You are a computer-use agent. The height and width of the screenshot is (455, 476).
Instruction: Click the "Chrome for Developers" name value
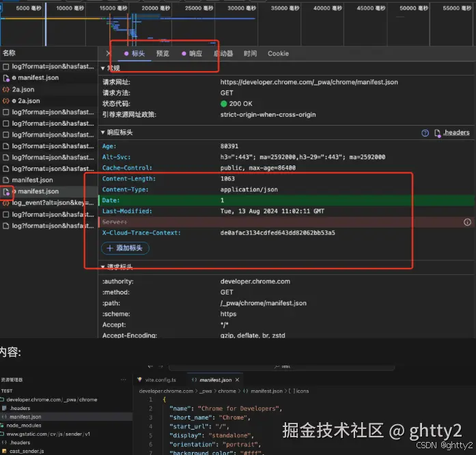pos(238,409)
